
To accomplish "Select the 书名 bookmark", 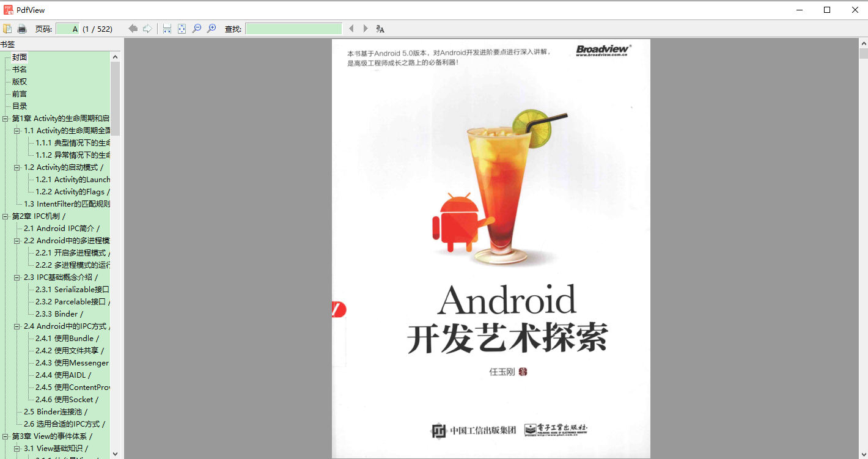I will 20,69.
